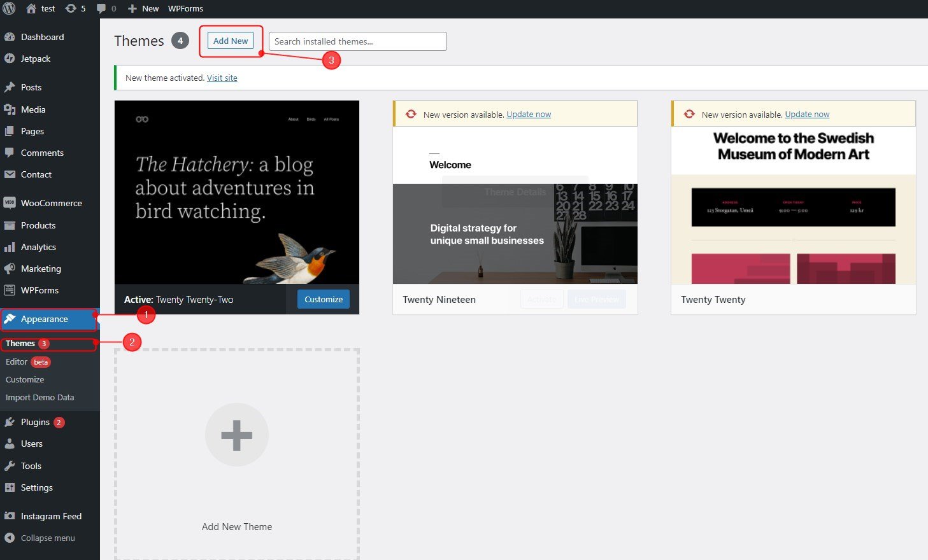This screenshot has height=560, width=928.
Task: Click the Products box icon
Action: click(10, 225)
